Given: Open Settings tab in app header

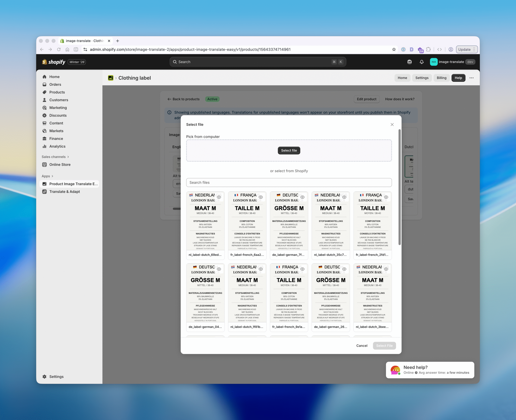Looking at the screenshot, I should coord(422,78).
